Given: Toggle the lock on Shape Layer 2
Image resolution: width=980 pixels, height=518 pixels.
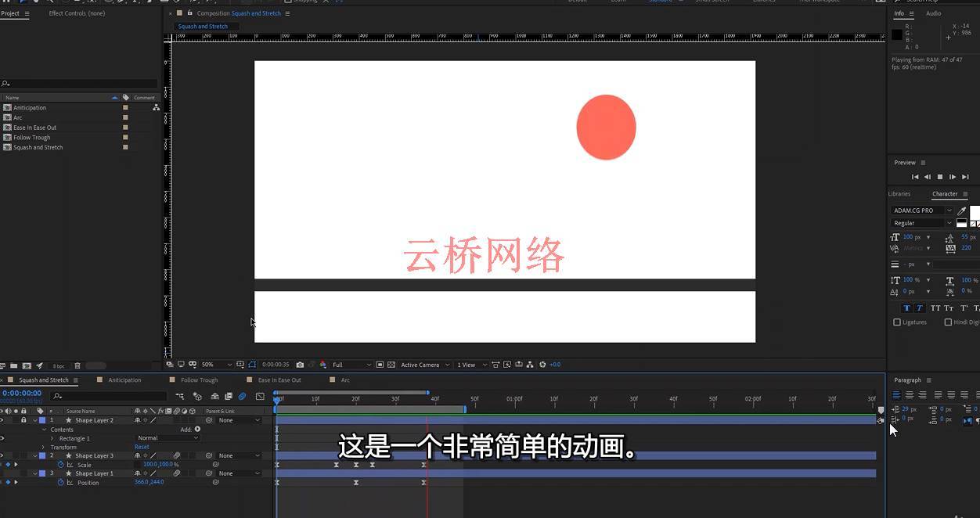Looking at the screenshot, I should tap(23, 420).
